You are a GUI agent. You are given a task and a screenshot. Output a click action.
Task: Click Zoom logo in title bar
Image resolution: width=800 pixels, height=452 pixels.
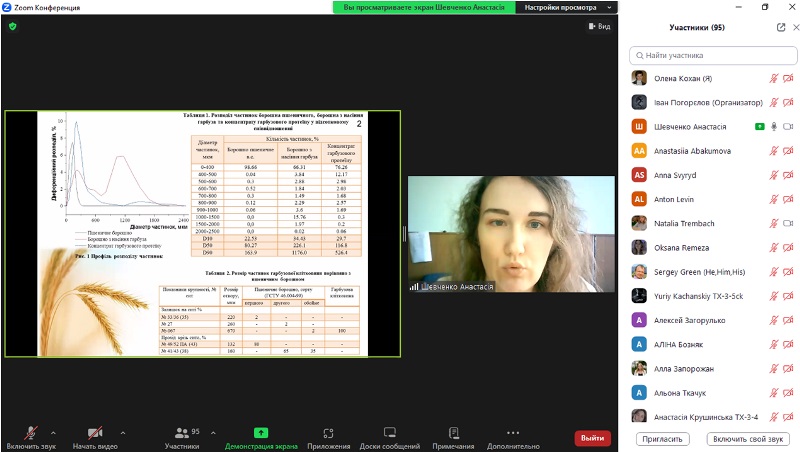coord(7,7)
